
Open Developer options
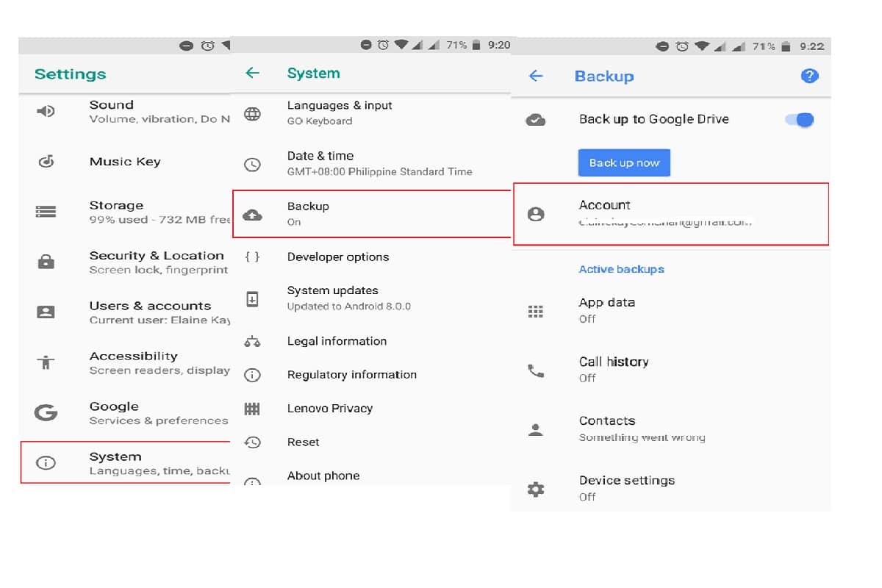(371, 257)
